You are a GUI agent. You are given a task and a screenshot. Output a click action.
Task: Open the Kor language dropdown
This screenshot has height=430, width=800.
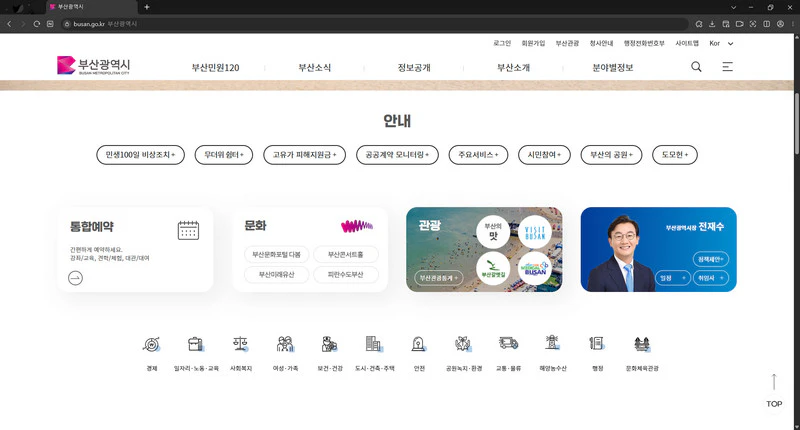(721, 43)
